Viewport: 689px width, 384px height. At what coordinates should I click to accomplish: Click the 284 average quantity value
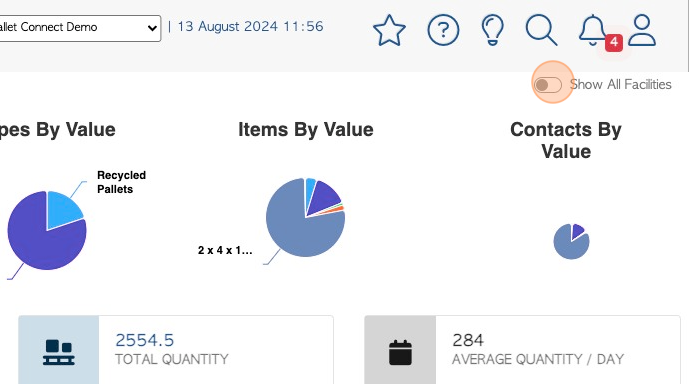pyautogui.click(x=468, y=340)
